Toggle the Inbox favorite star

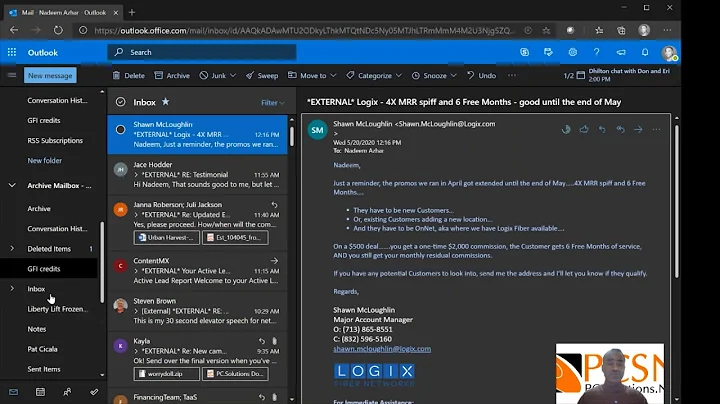[165, 102]
